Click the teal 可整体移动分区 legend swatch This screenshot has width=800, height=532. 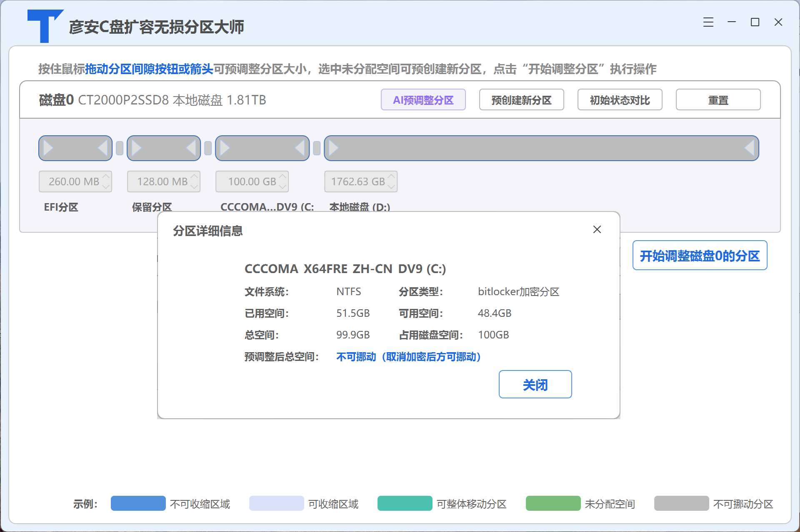[405, 503]
